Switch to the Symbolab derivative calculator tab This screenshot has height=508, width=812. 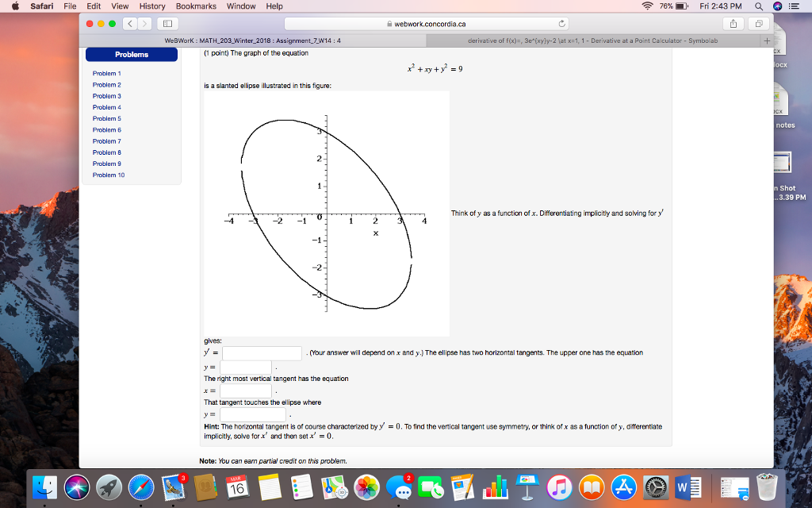(x=592, y=40)
